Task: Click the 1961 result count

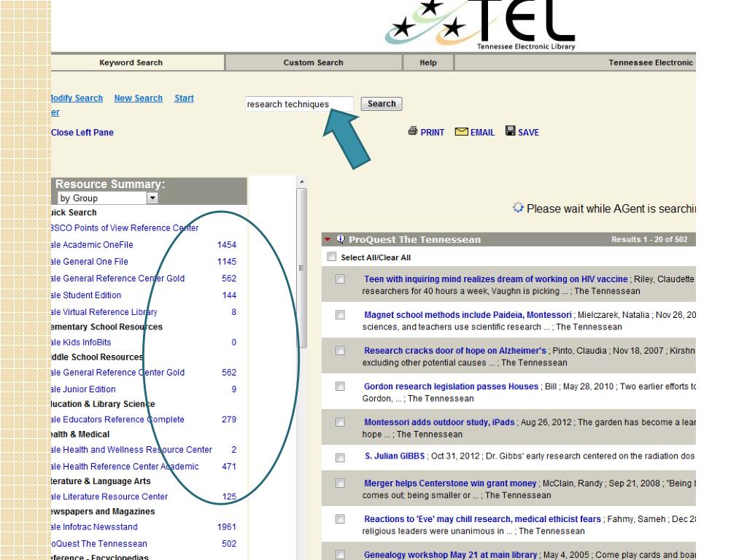Action: point(227,527)
